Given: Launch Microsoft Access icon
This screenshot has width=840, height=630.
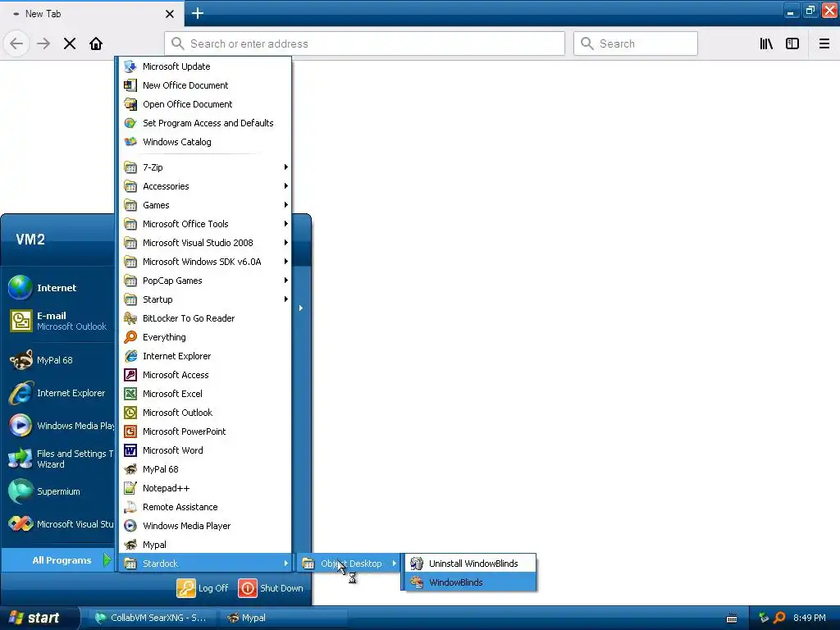Looking at the screenshot, I should (130, 375).
